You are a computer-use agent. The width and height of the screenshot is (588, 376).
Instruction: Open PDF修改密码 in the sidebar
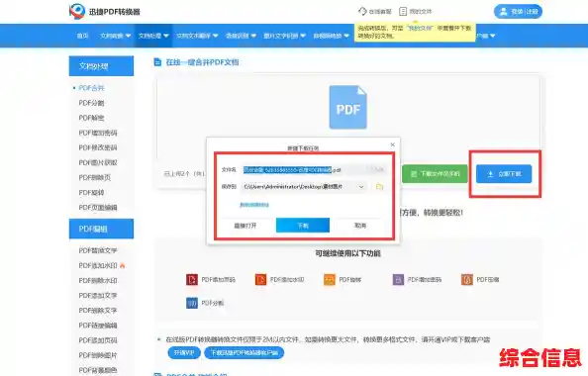coord(98,147)
